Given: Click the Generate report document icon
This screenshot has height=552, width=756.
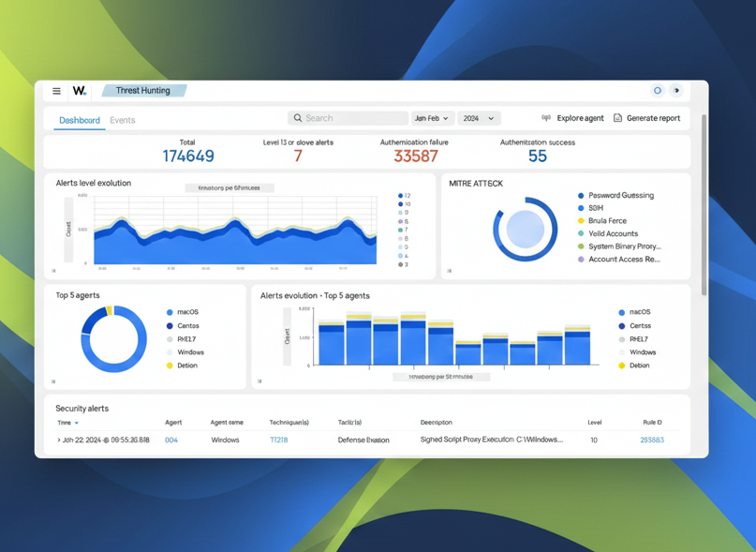Looking at the screenshot, I should click(617, 118).
